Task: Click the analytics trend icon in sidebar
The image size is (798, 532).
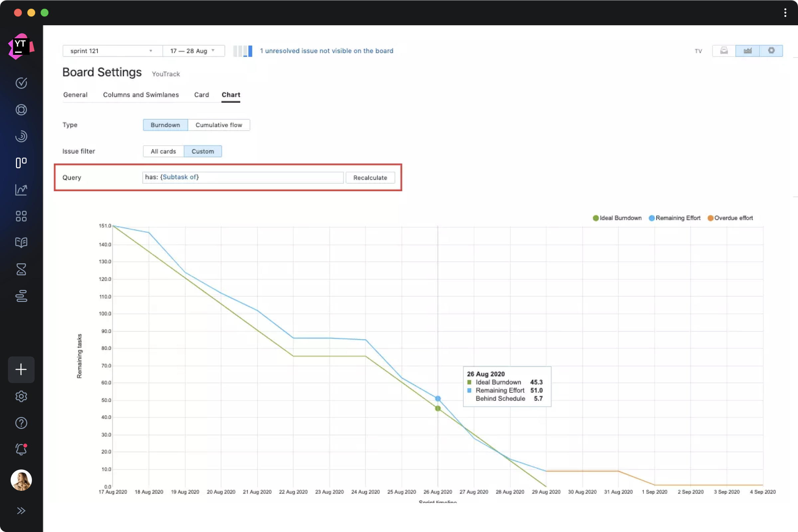Action: [x=21, y=190]
